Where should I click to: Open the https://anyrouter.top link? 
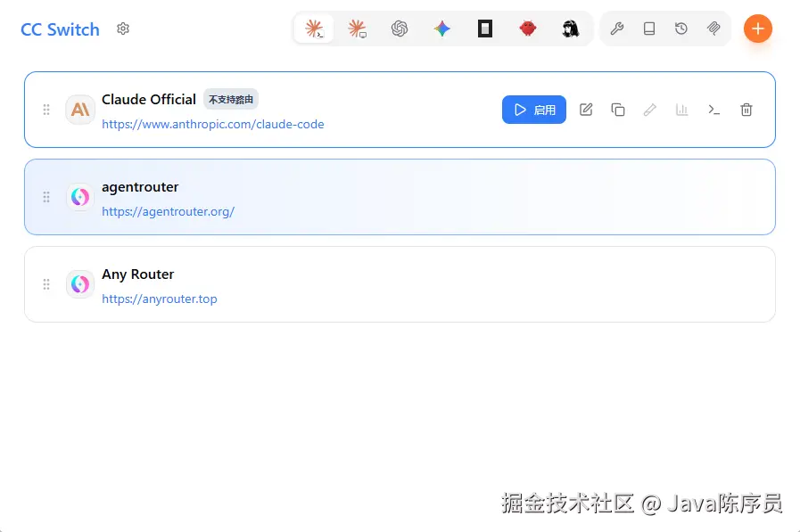pos(159,299)
